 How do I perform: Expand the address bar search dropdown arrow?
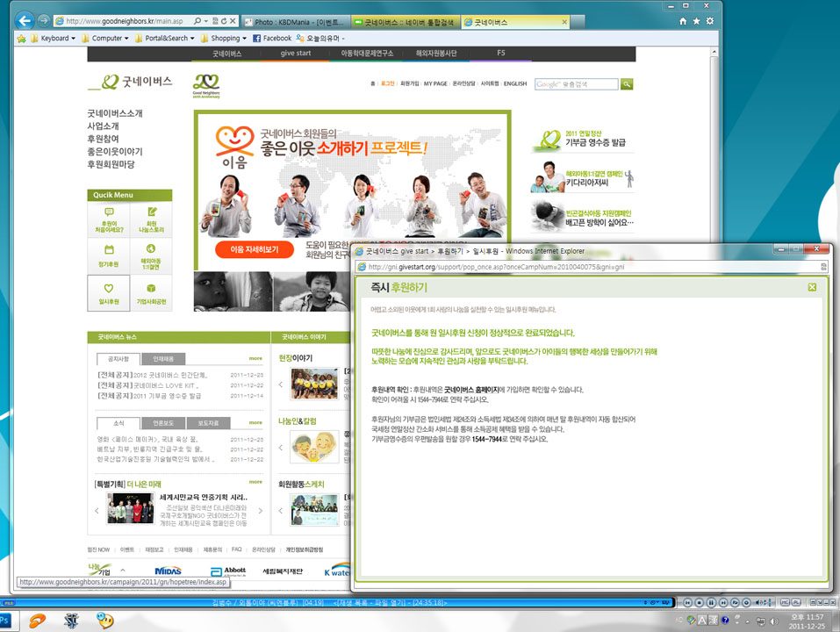(x=206, y=21)
